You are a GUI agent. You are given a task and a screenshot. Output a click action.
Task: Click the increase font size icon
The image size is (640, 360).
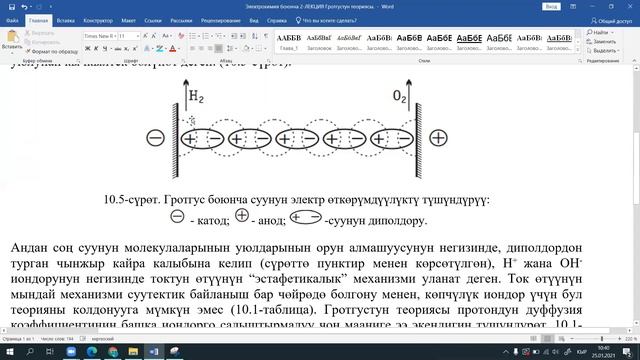146,36
